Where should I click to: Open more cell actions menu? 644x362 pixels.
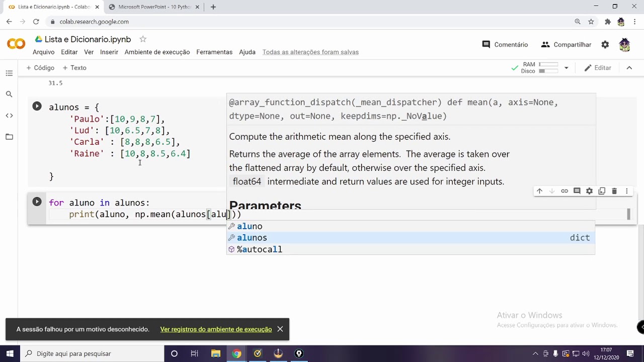click(627, 191)
